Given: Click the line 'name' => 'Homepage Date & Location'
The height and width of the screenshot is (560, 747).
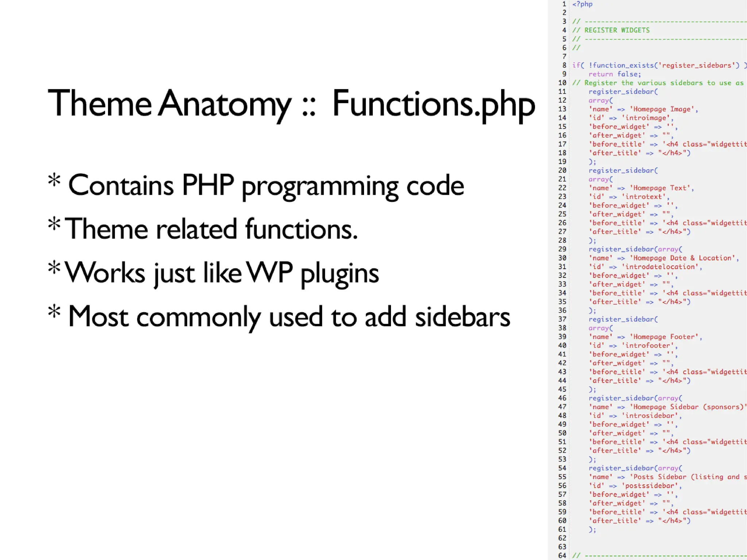Looking at the screenshot, I should click(663, 258).
